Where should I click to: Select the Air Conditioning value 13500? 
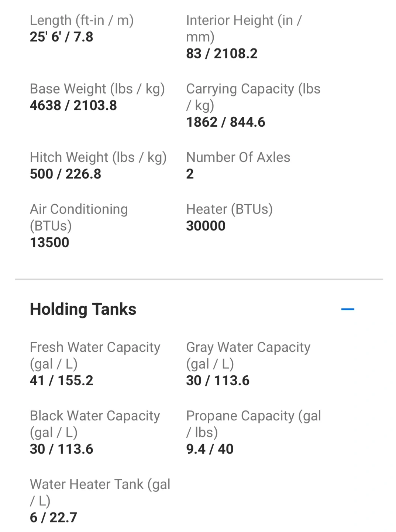(x=49, y=243)
